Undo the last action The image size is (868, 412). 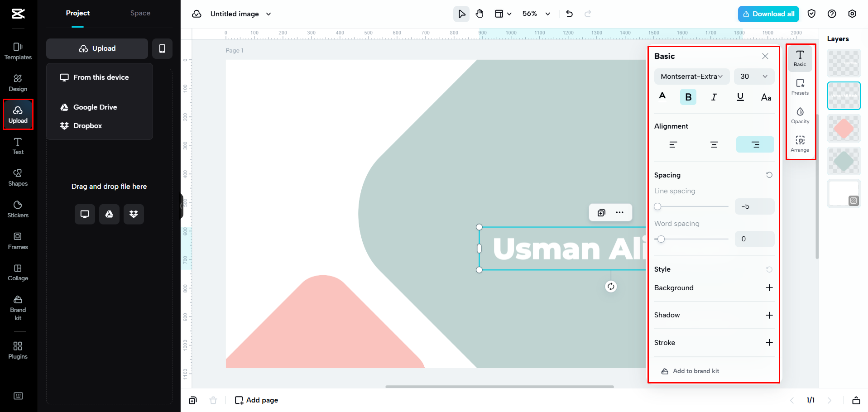click(x=570, y=14)
